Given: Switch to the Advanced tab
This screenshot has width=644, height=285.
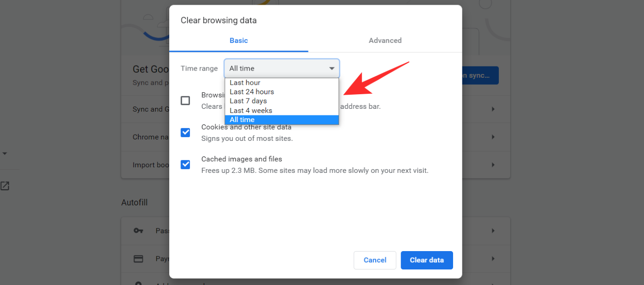Looking at the screenshot, I should pyautogui.click(x=385, y=41).
